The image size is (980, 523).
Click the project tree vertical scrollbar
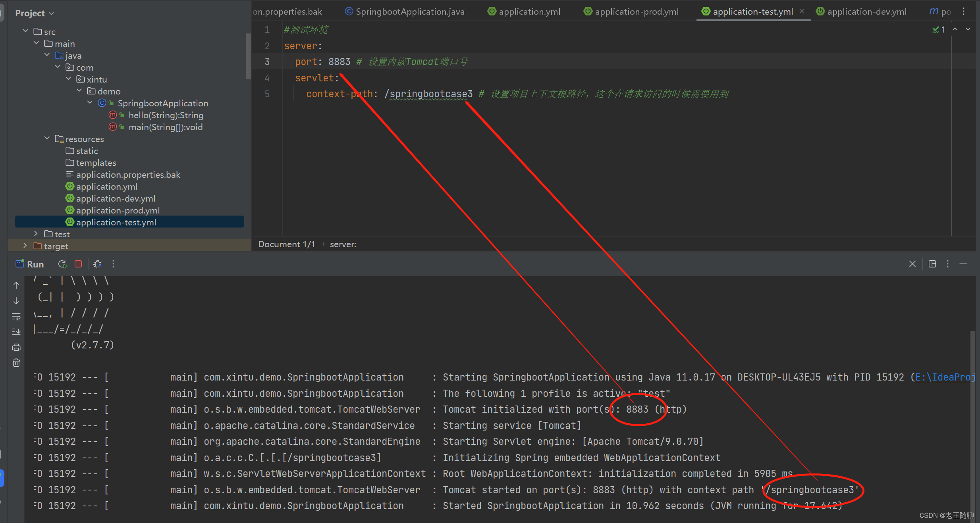(248, 56)
